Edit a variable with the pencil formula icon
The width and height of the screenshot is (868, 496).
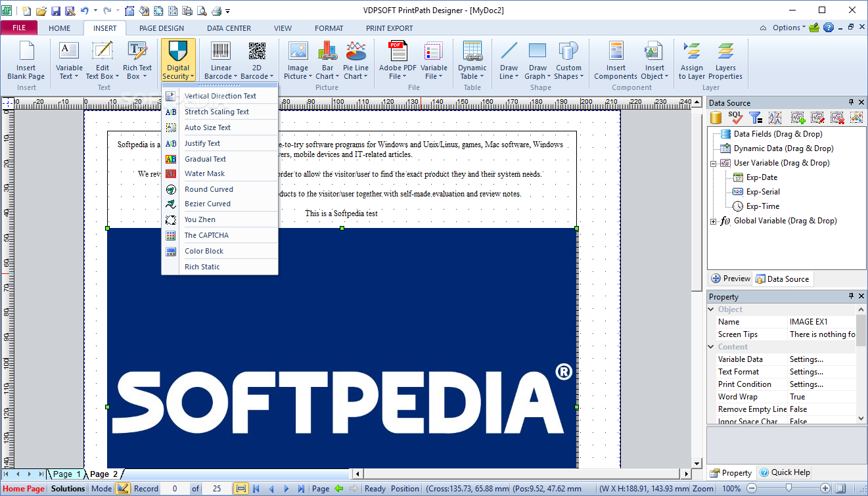click(x=817, y=118)
